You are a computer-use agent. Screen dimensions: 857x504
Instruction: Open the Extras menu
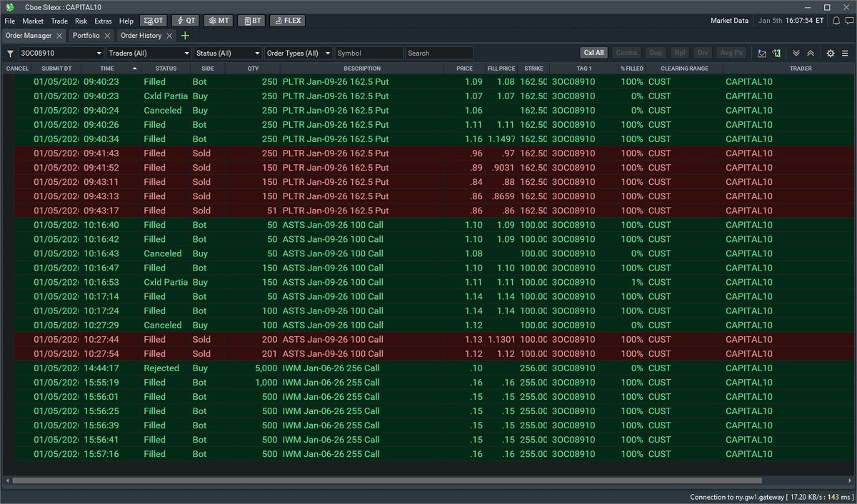point(103,21)
